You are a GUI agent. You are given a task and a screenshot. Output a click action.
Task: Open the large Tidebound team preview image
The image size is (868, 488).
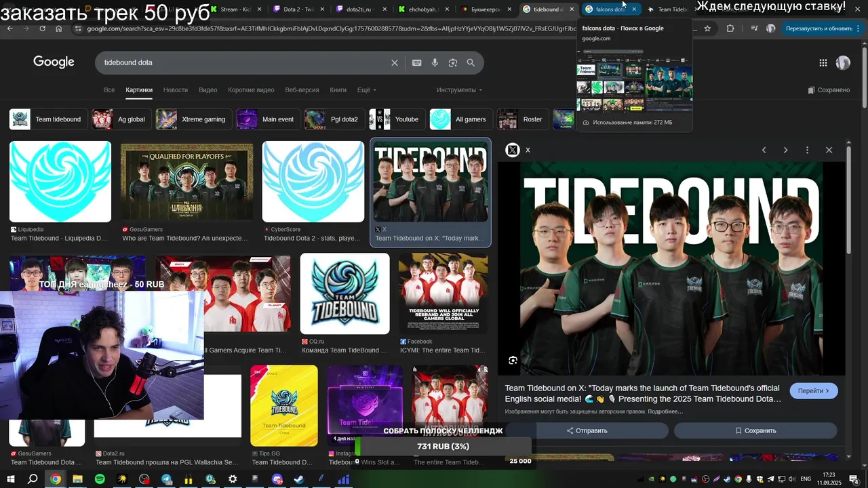(671, 268)
